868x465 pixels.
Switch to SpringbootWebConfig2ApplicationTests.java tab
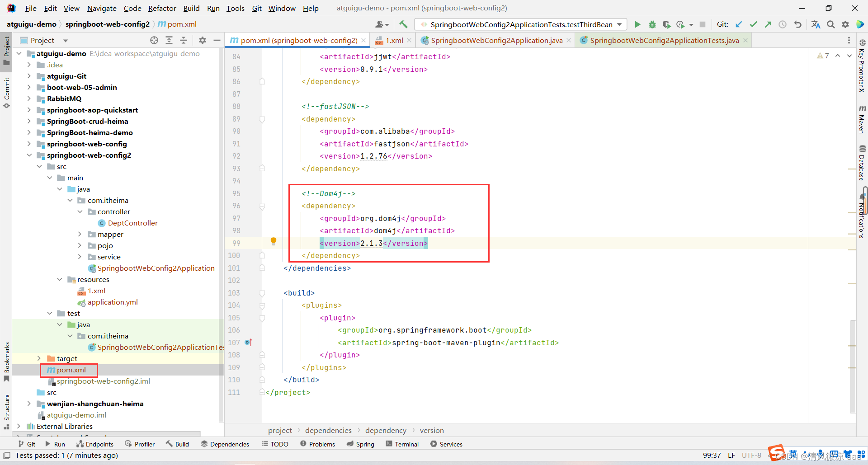click(665, 40)
